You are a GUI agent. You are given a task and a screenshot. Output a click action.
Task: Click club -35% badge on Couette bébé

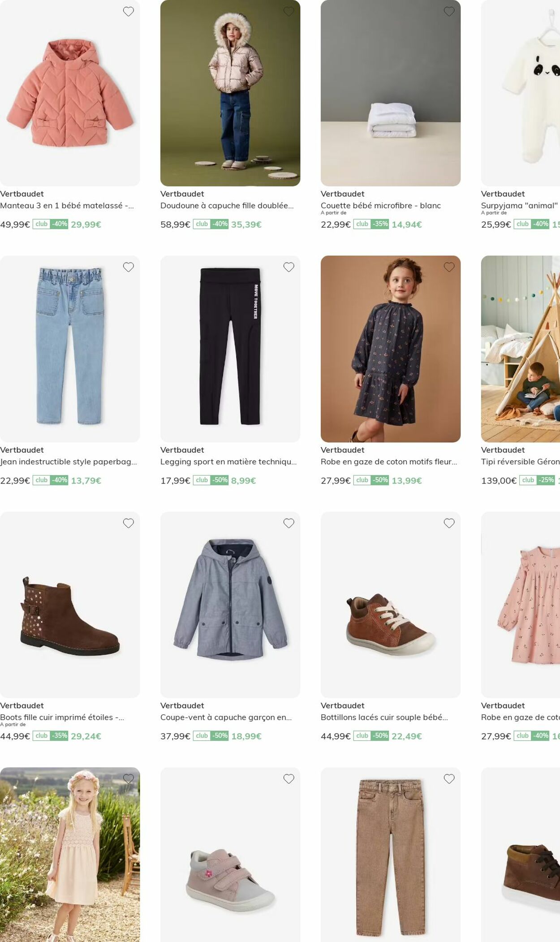pyautogui.click(x=371, y=224)
